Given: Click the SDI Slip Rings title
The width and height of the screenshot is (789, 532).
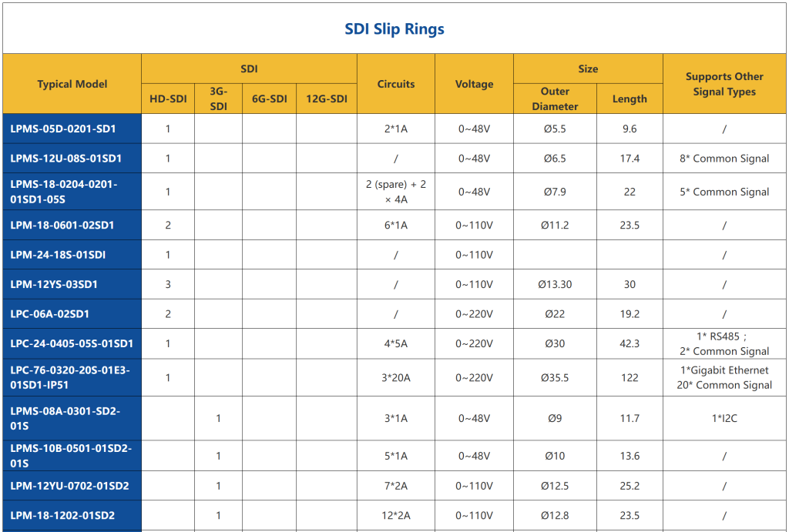Looking at the screenshot, I should point(394,29).
